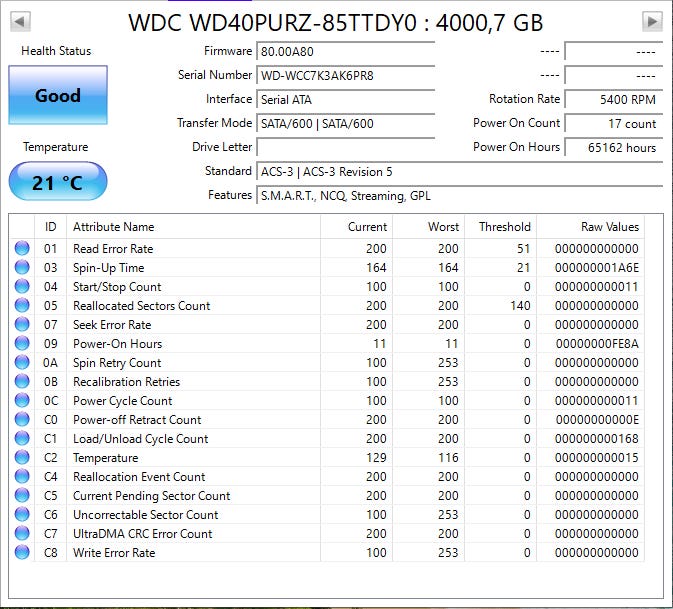Click the Power On Hours value 65162 hours

614,148
